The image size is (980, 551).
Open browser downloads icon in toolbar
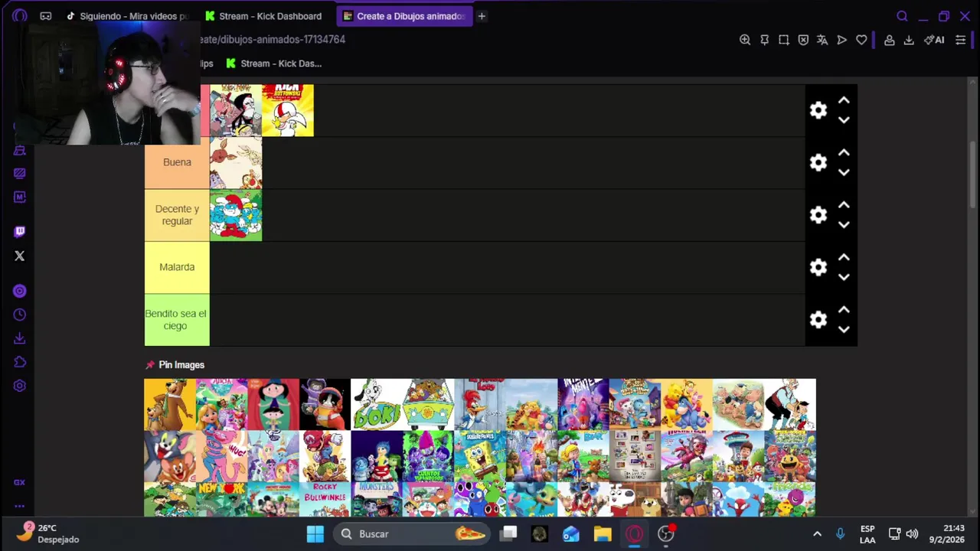[x=909, y=40]
